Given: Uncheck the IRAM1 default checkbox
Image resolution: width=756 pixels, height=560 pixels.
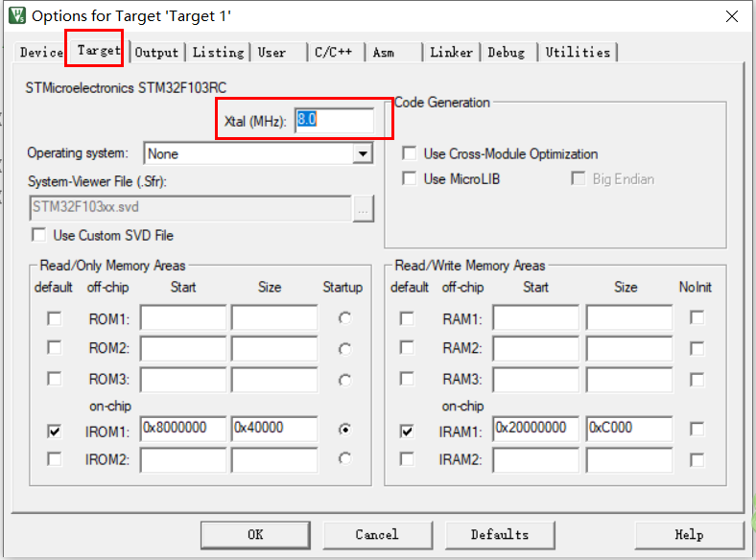Looking at the screenshot, I should tap(408, 431).
